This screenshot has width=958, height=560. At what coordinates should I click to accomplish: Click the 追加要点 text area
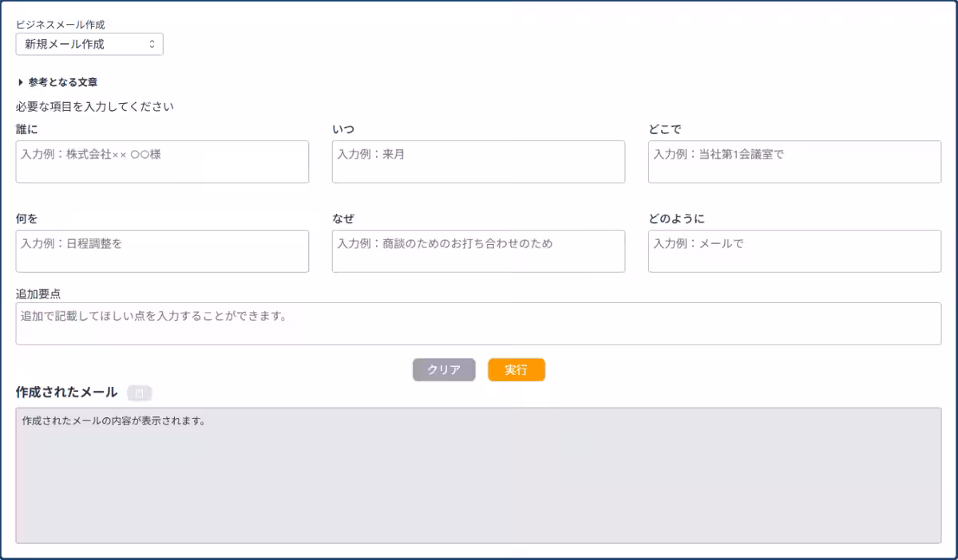pyautogui.click(x=478, y=323)
